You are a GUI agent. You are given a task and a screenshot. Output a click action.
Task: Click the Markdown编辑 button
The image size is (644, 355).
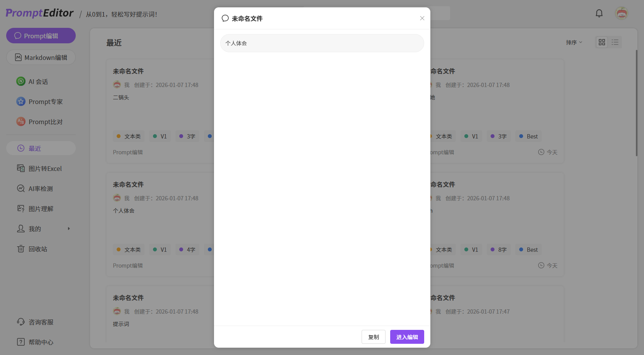[x=41, y=58]
